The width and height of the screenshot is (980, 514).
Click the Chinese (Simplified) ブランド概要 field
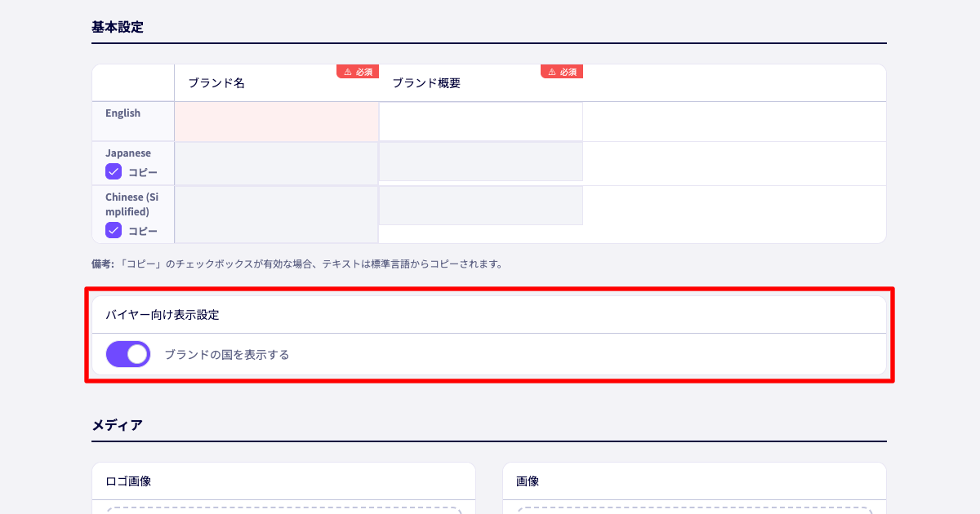tap(481, 206)
